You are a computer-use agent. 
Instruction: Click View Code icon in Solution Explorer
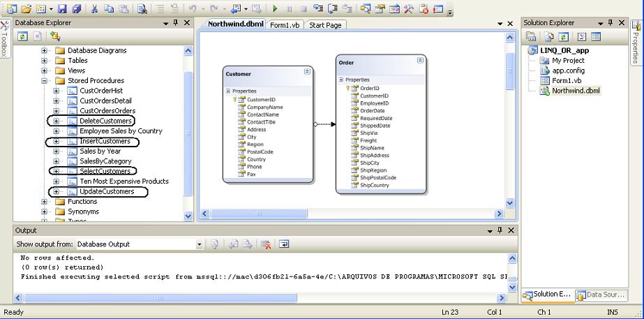pos(581,36)
